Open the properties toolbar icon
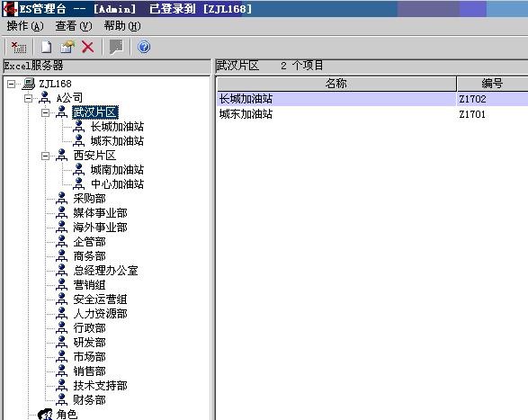 click(x=67, y=47)
